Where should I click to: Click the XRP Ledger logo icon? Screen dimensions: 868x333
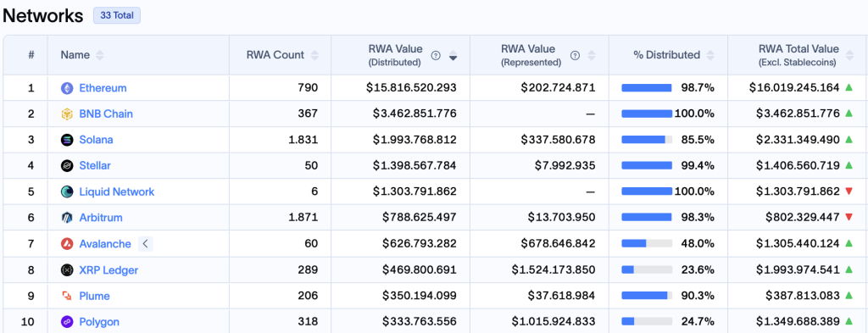(x=67, y=270)
